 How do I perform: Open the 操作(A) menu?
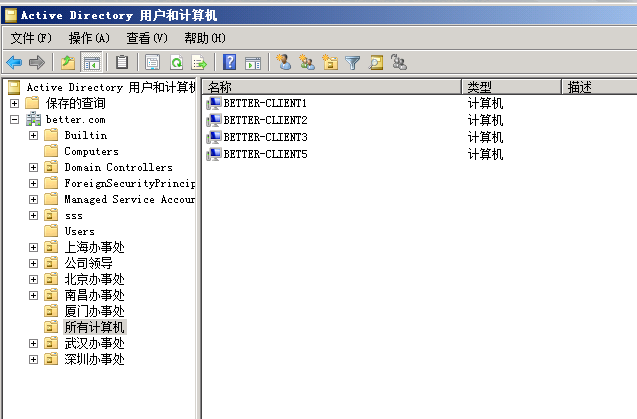click(89, 38)
